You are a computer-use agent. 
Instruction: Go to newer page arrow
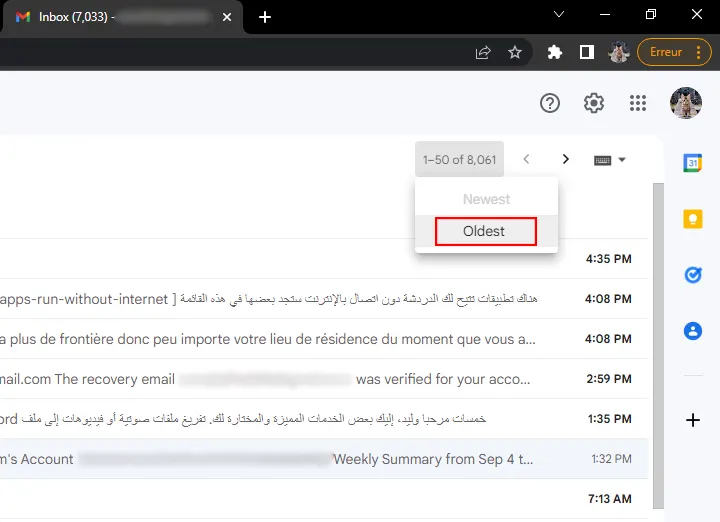[526, 159]
